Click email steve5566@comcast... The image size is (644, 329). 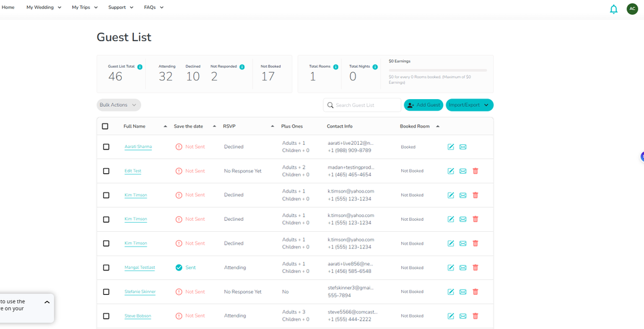point(352,312)
